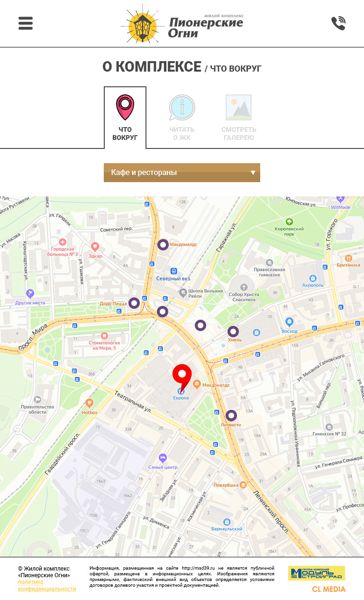Tap the phone call icon
364x600 pixels.
[338, 23]
